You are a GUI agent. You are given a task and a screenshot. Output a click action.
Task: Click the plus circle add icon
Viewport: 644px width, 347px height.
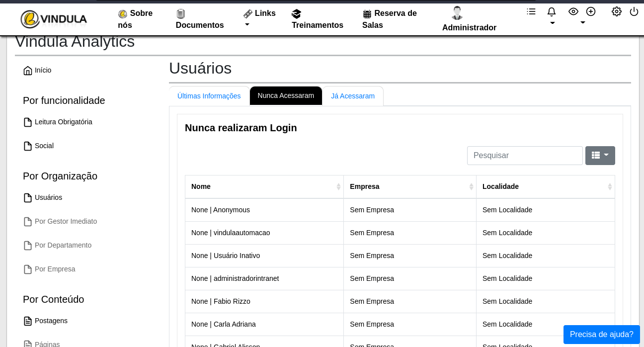(591, 11)
